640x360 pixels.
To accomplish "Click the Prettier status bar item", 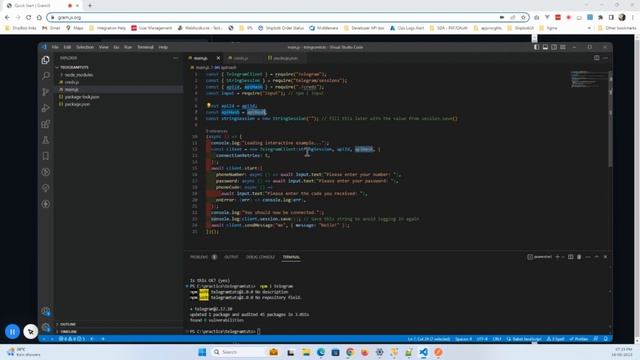I will click(x=579, y=339).
